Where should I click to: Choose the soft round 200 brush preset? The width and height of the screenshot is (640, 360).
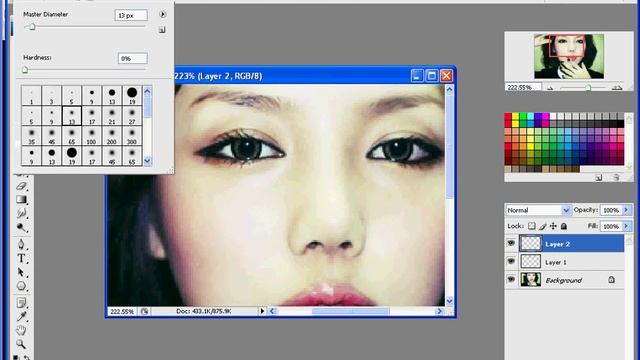coord(112,136)
